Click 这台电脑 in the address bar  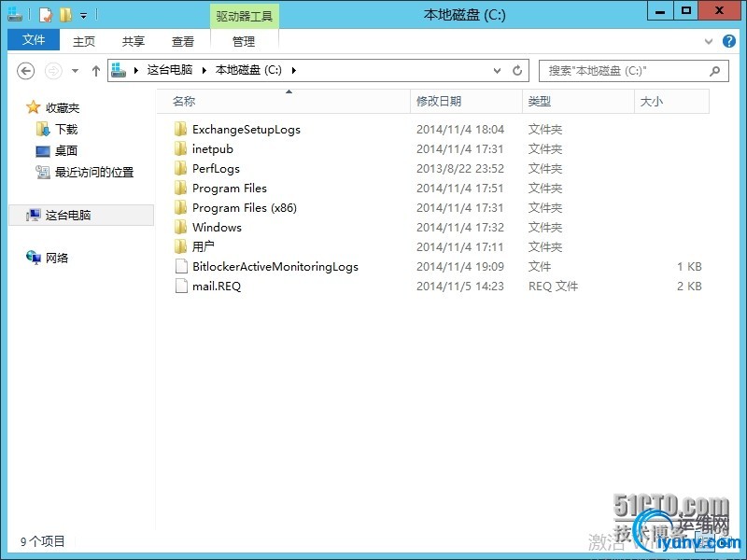[170, 70]
